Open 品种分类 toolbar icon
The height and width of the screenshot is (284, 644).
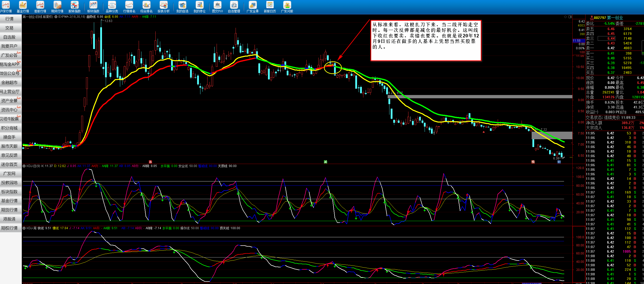(x=112, y=7)
